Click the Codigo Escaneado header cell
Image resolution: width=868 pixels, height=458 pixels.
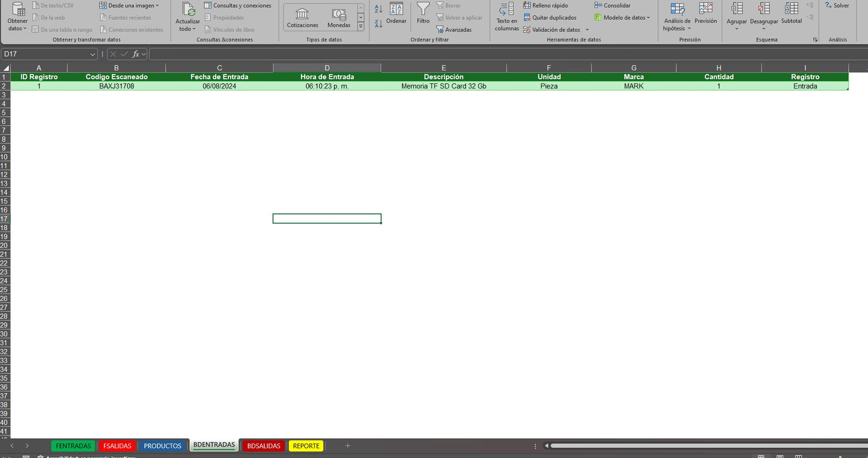[x=117, y=77]
